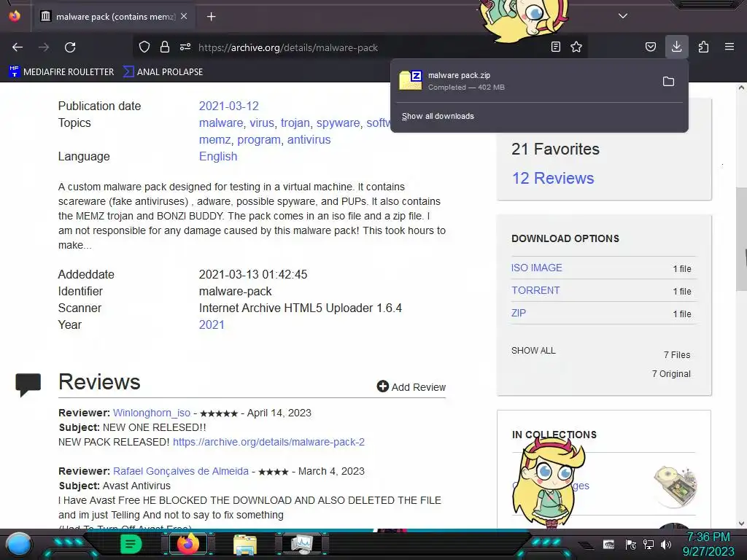Open the list all tabs chevron
The image size is (747, 560).
point(623,16)
